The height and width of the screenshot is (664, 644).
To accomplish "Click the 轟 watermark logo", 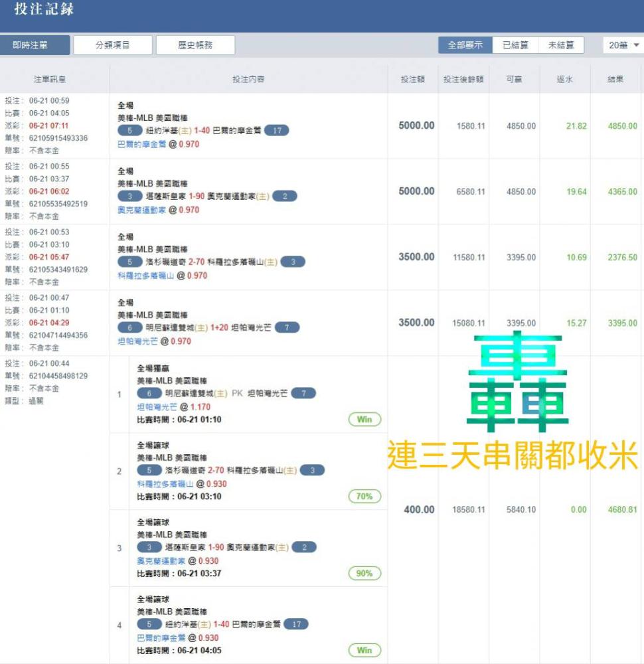I will pos(517,382).
